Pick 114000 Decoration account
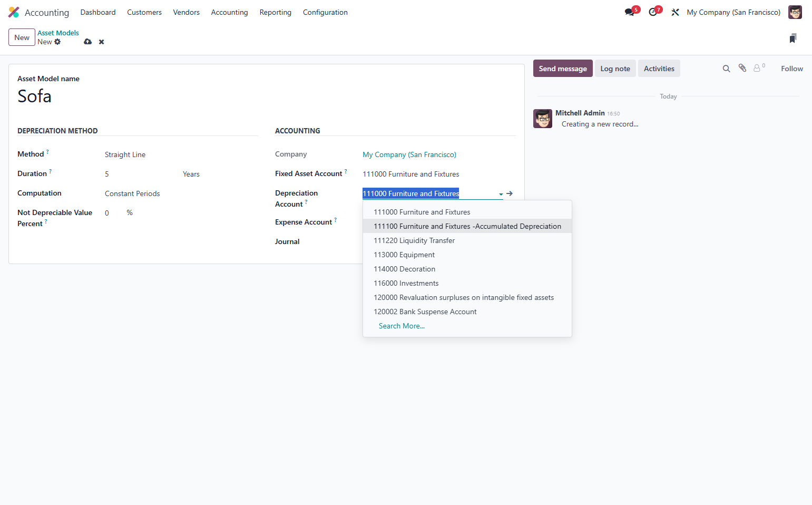The image size is (812, 505). point(467,269)
